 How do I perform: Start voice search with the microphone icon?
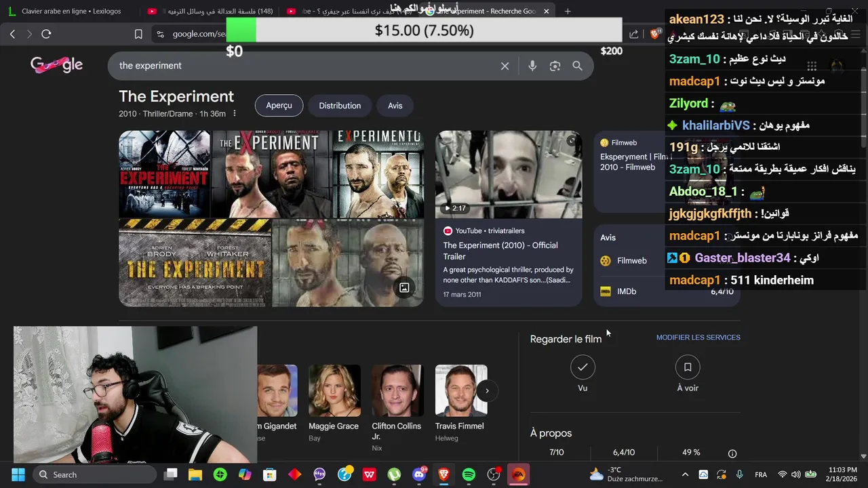click(x=532, y=66)
